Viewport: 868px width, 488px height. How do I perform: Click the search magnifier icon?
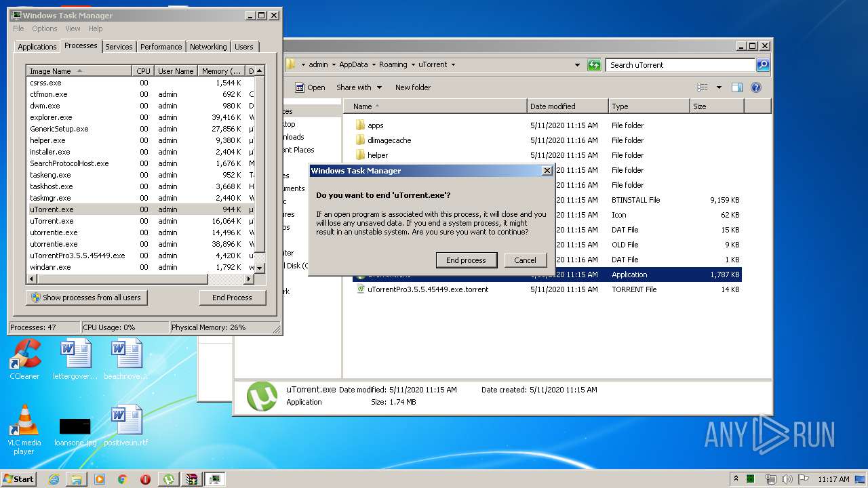763,65
